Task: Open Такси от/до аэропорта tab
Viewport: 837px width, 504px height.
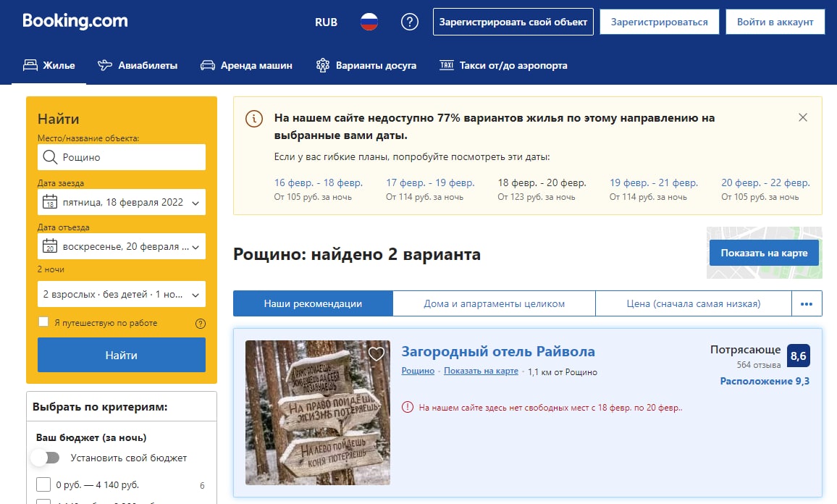Action: click(x=503, y=66)
